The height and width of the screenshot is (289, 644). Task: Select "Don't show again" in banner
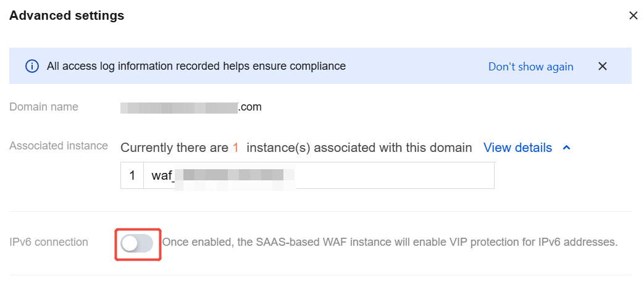(530, 67)
